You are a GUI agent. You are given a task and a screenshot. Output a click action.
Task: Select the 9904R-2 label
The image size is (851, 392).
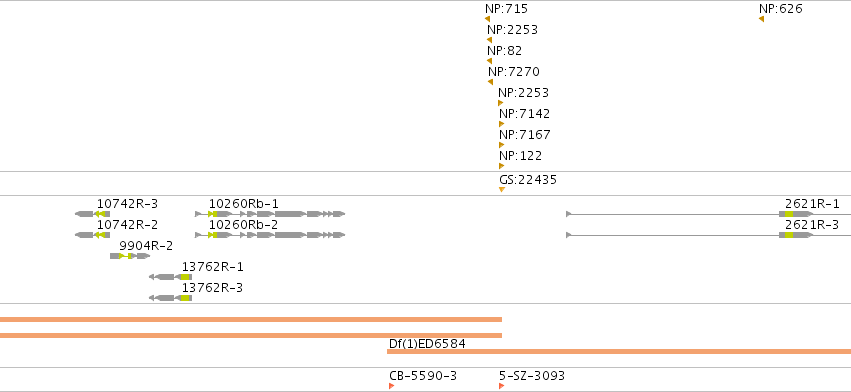pos(146,246)
